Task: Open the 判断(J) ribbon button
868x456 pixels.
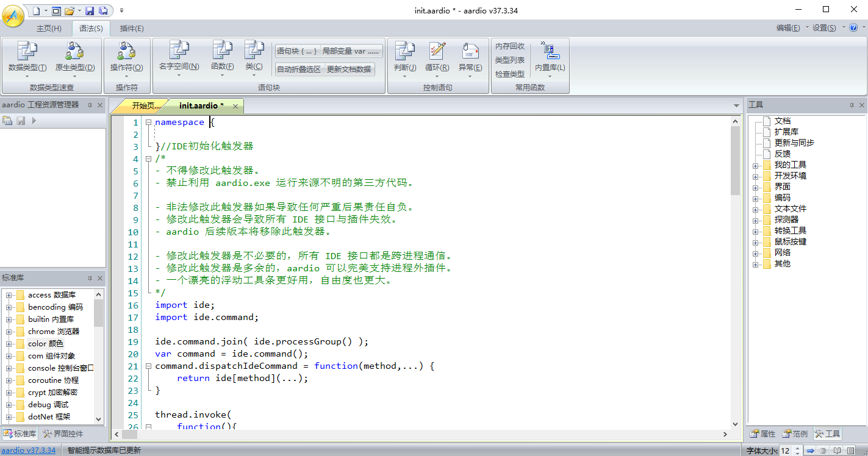Action: coord(405,60)
